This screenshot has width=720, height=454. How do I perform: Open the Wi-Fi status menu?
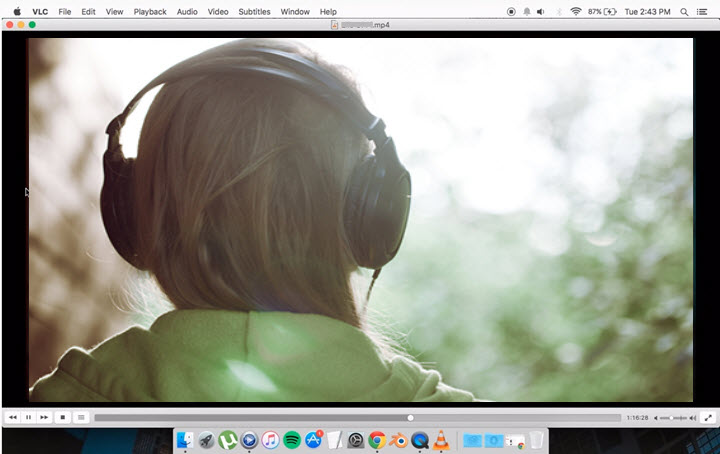tap(576, 12)
